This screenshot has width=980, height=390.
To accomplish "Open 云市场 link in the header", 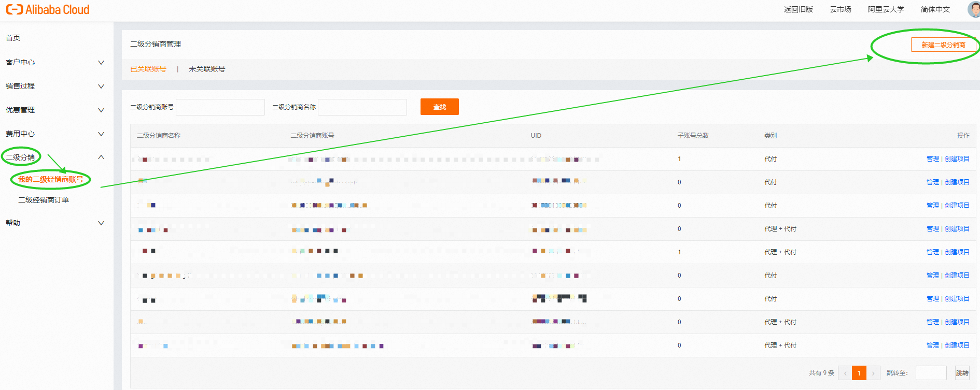I will [x=841, y=9].
